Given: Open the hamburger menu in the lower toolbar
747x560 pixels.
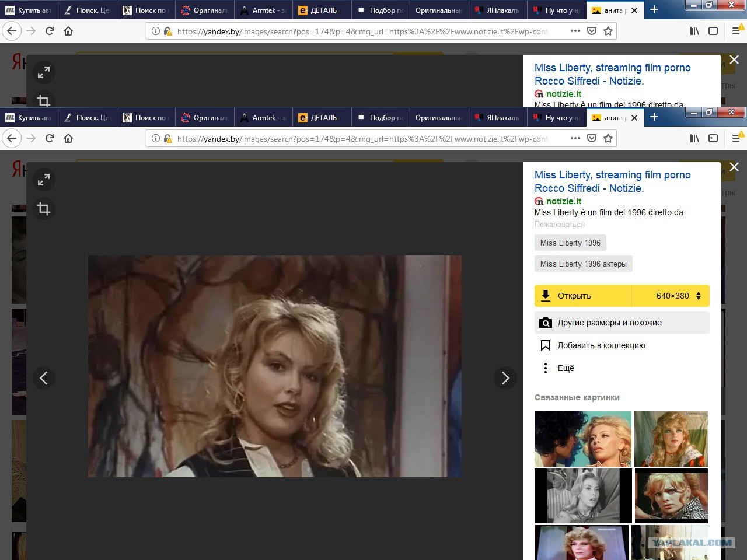Looking at the screenshot, I should point(736,138).
